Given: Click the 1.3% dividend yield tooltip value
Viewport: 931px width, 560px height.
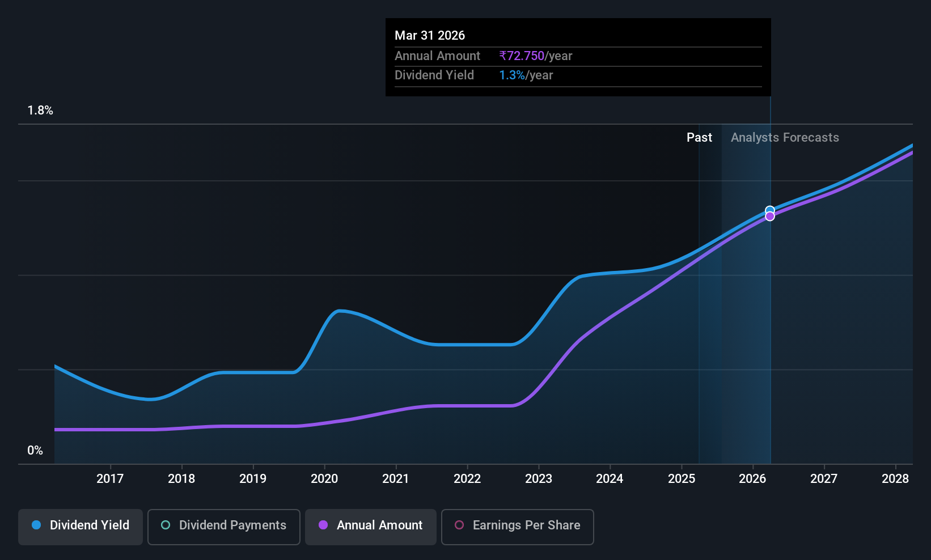Looking at the screenshot, I should click(512, 75).
